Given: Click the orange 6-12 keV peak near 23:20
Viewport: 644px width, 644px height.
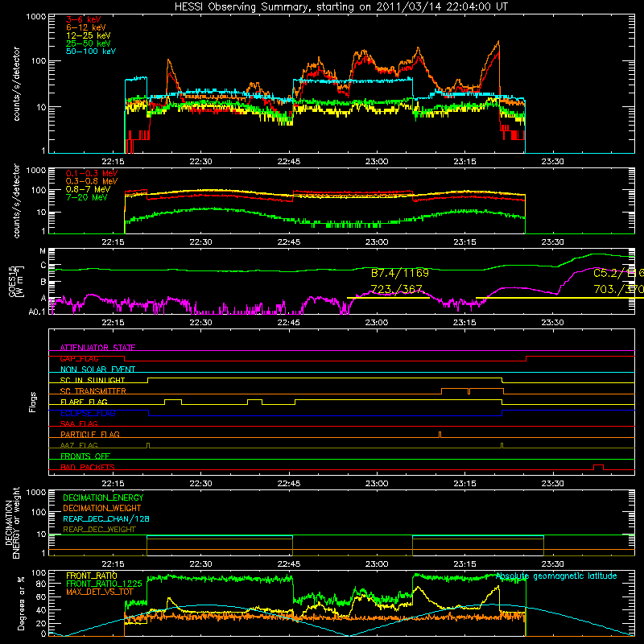Looking at the screenshot, I should pyautogui.click(x=498, y=42).
